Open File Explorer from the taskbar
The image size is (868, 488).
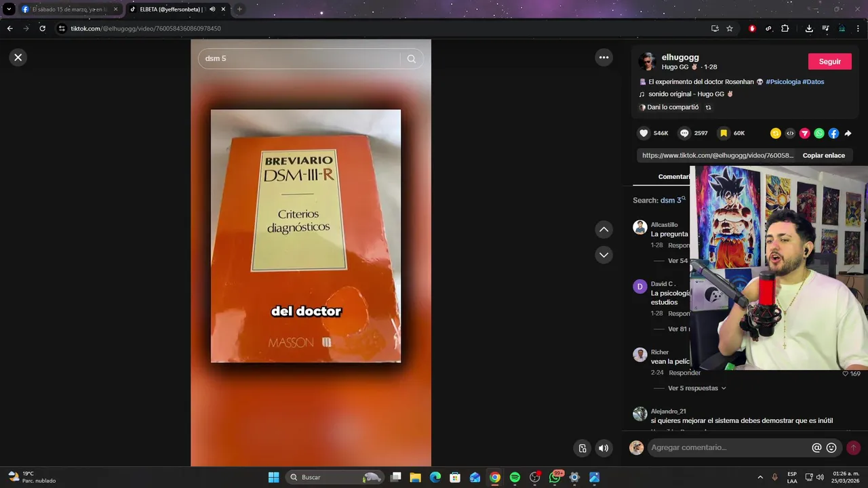click(x=416, y=477)
